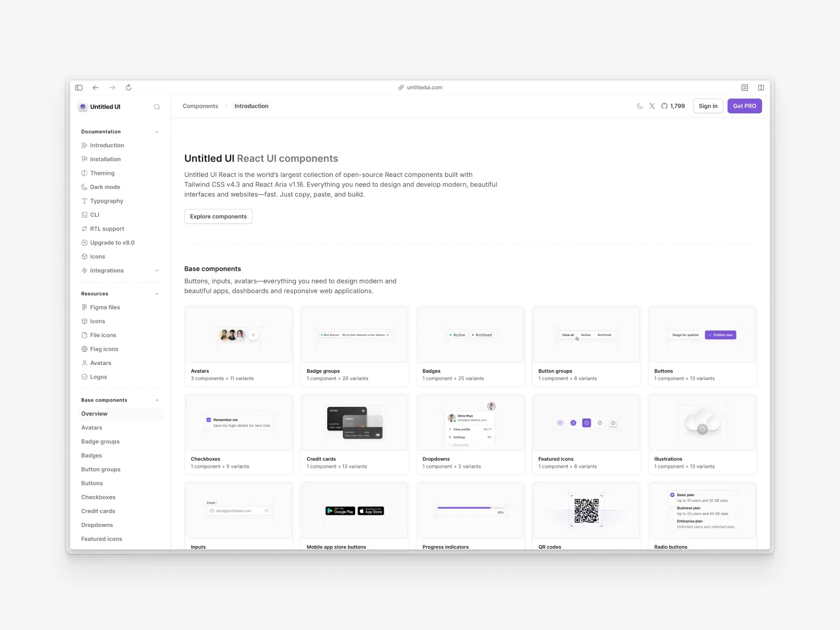This screenshot has width=840, height=630.
Task: Open the GitHub link showing 1,799 stars
Action: (x=673, y=106)
